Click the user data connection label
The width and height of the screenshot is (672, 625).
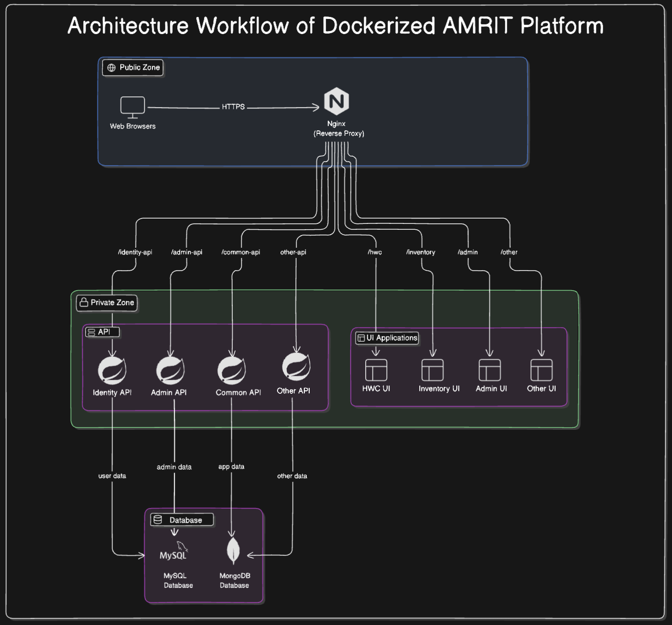click(112, 476)
